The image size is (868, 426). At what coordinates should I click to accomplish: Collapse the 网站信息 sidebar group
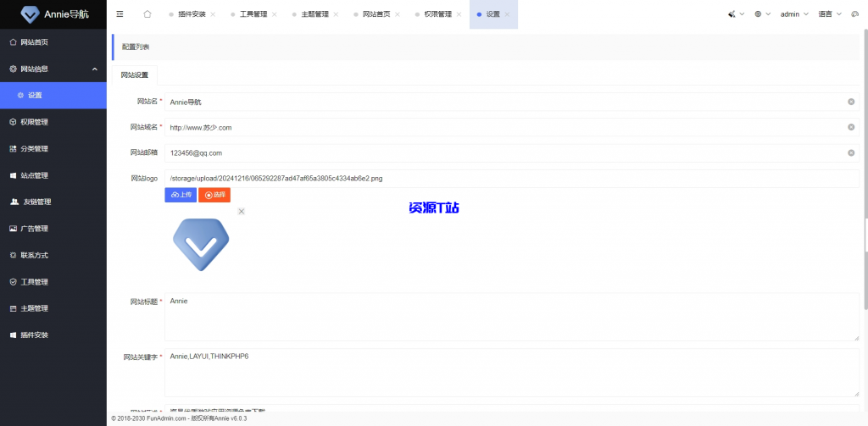53,69
